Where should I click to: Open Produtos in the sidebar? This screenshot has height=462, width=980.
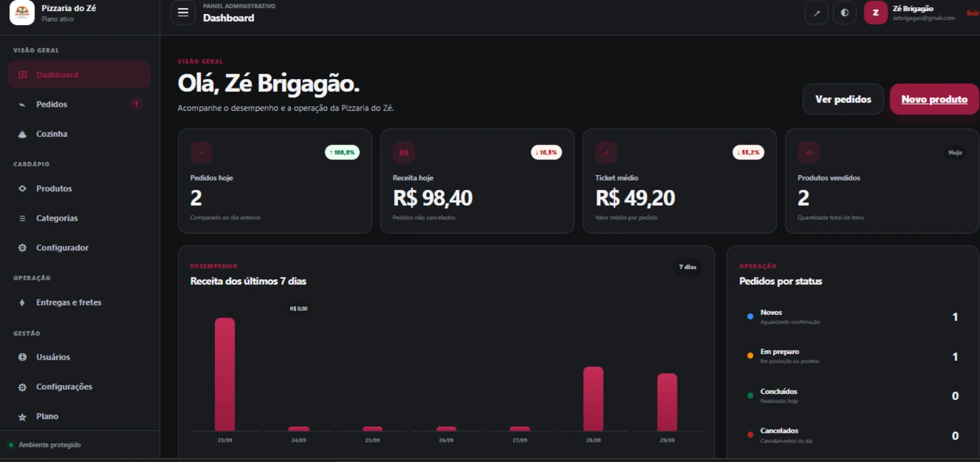(79, 189)
